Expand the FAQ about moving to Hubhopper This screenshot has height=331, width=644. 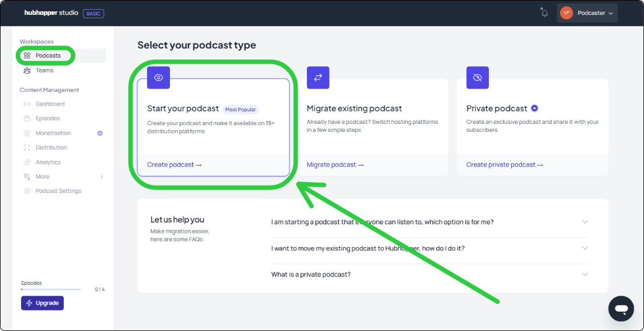pyautogui.click(x=430, y=248)
